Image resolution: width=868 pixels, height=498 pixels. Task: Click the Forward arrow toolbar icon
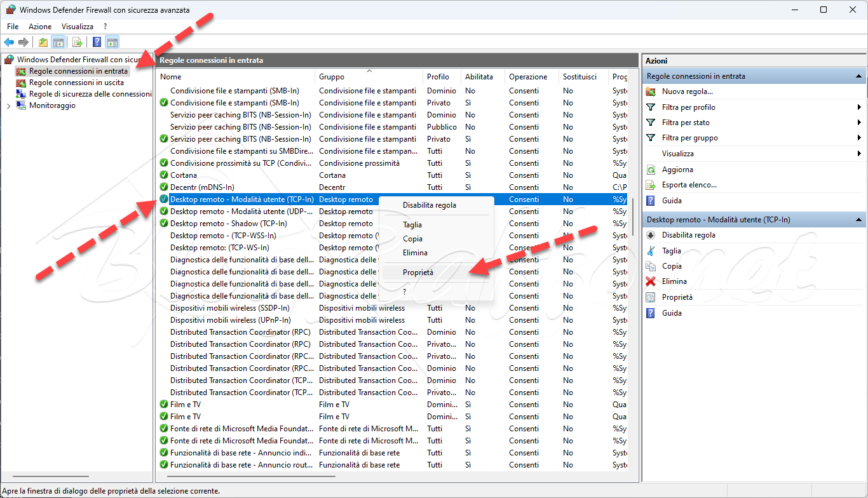point(24,43)
